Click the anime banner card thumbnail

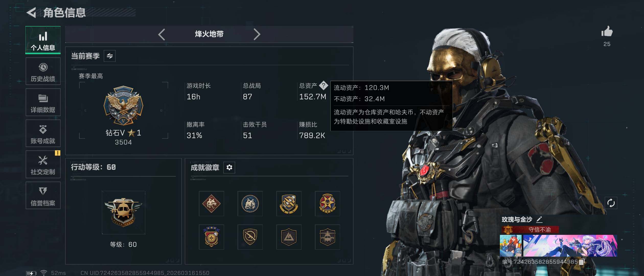tap(570, 246)
